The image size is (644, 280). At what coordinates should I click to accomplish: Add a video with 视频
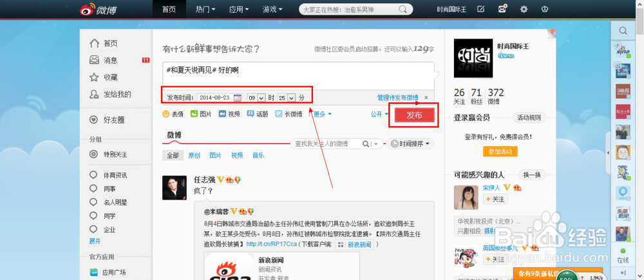(x=229, y=114)
